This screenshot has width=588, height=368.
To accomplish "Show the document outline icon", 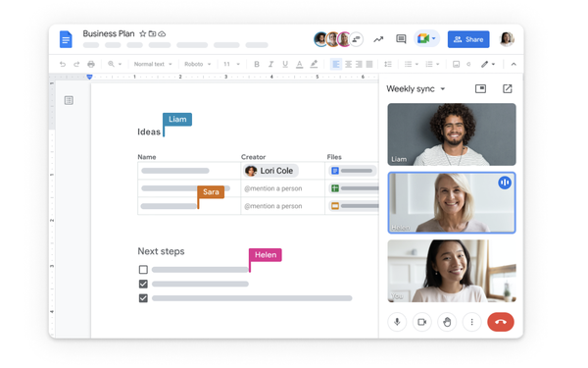I will 69,100.
